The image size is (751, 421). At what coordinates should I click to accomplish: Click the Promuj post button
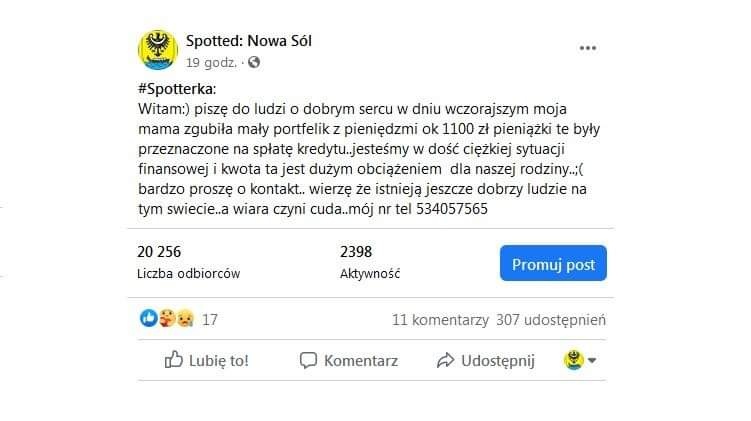tap(553, 263)
